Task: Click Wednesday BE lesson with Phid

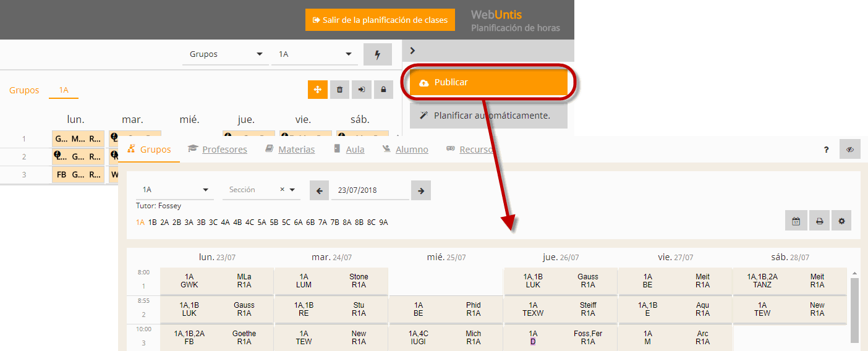Action: (x=446, y=310)
